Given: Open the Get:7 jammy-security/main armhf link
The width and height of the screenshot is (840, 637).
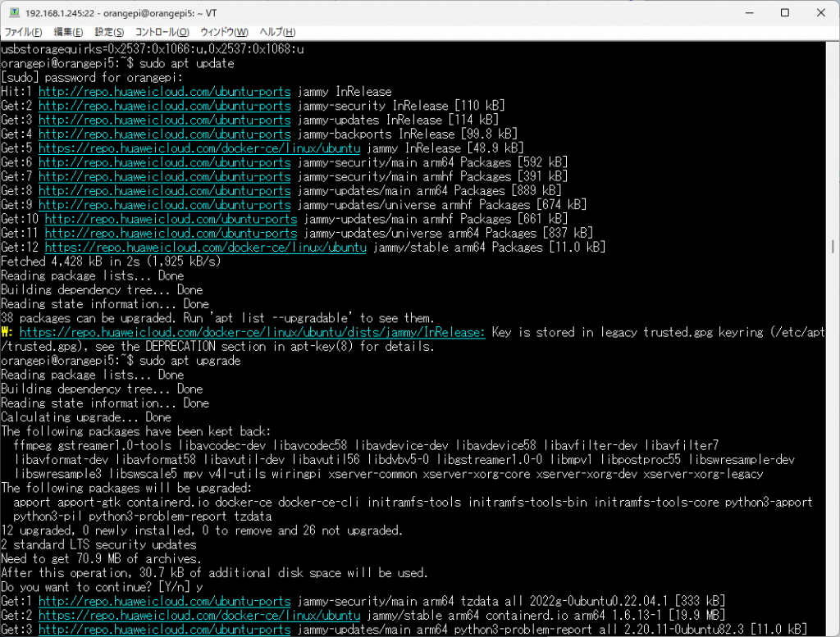Looking at the screenshot, I should click(x=164, y=176).
